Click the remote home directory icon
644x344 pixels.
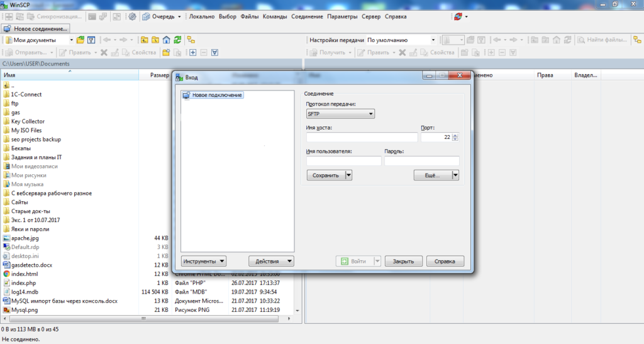(557, 40)
